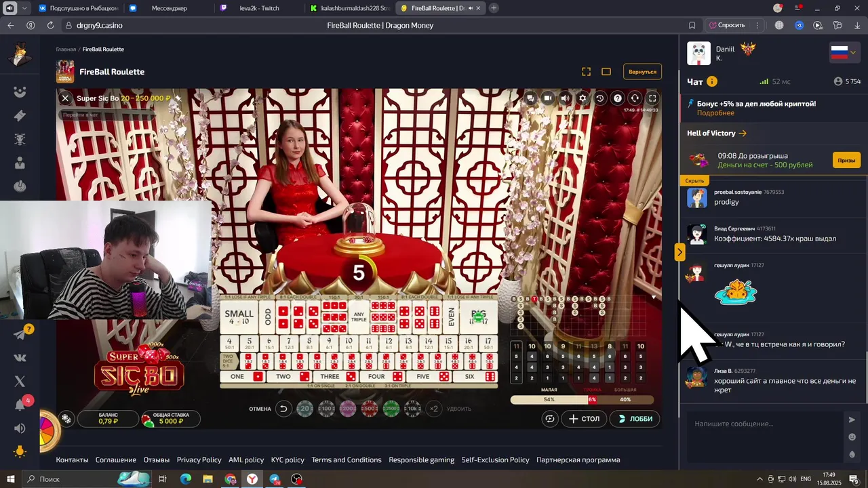The image size is (868, 488).
Task: Toggle the video camera icon in game
Action: coord(548,98)
